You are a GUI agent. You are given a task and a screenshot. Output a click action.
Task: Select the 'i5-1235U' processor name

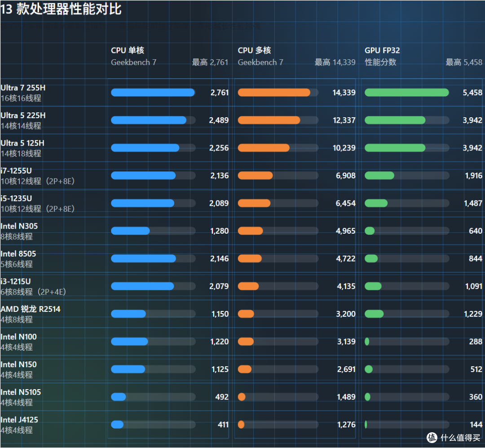point(16,199)
